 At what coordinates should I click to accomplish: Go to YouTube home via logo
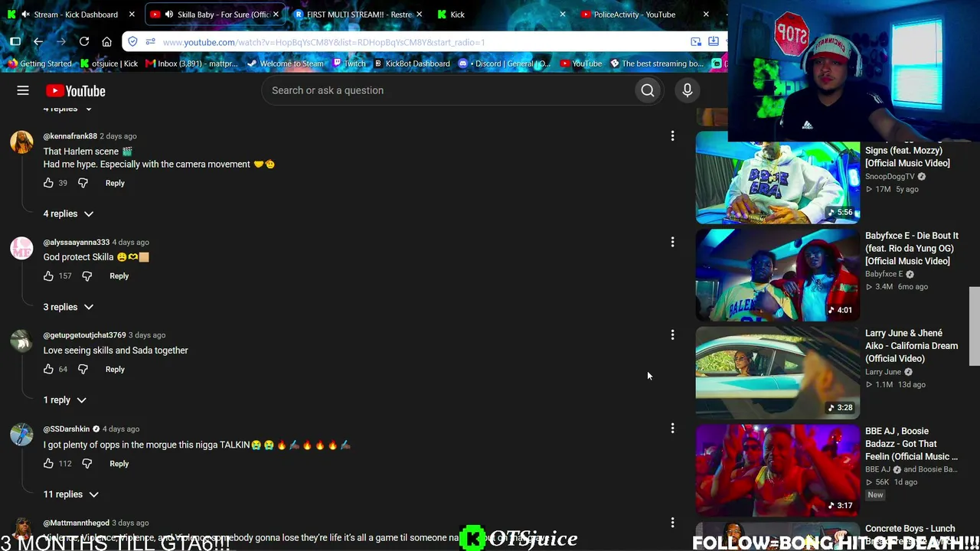point(75,91)
